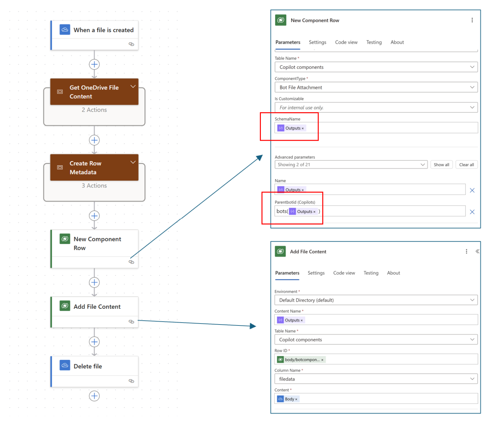Click the Body token in the Content field

pos(287,399)
